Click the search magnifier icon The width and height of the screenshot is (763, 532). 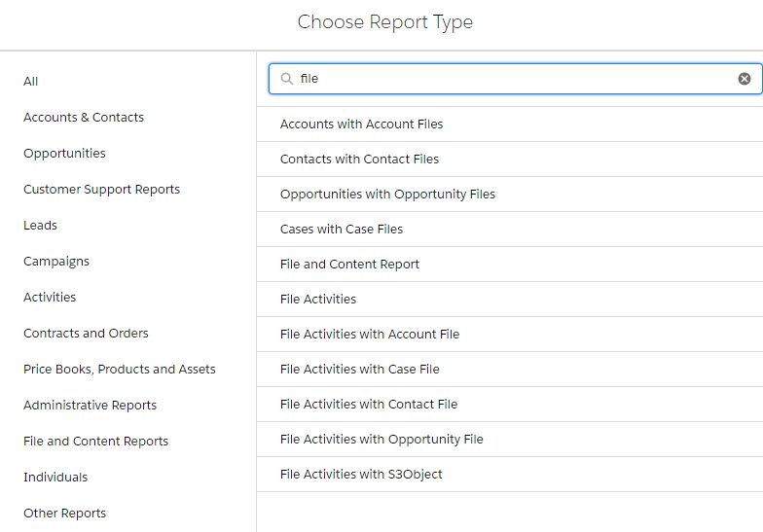pos(286,79)
